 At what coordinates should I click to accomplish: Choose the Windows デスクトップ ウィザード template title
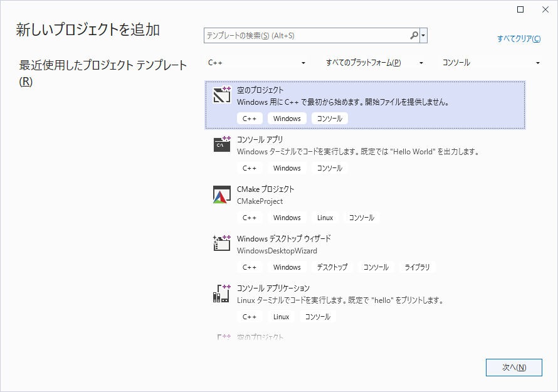283,238
